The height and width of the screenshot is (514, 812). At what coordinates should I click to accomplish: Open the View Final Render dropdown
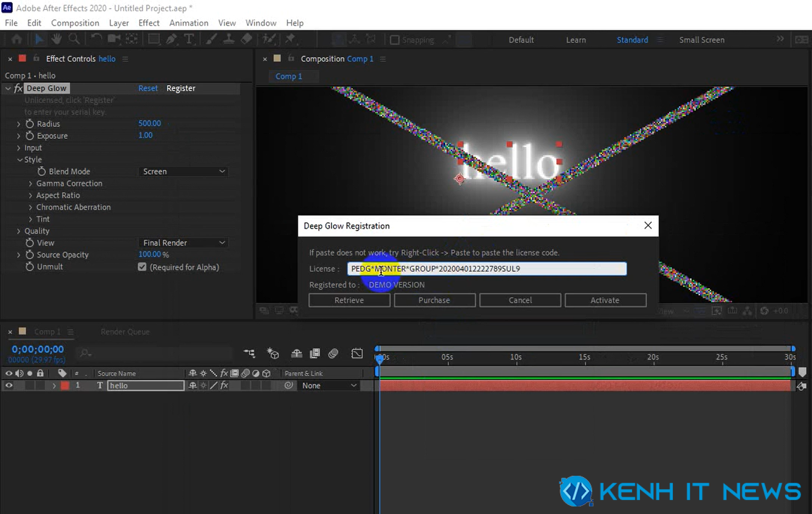click(183, 243)
